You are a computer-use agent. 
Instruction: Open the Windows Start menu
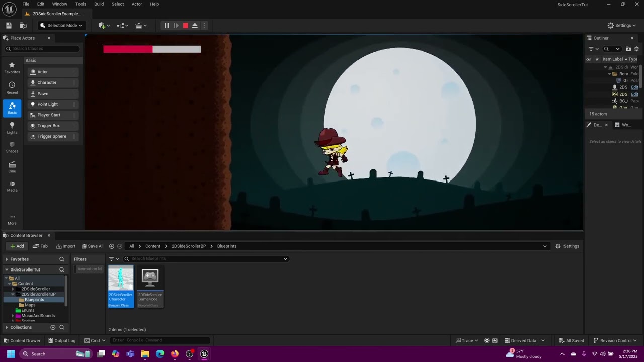[11, 354]
